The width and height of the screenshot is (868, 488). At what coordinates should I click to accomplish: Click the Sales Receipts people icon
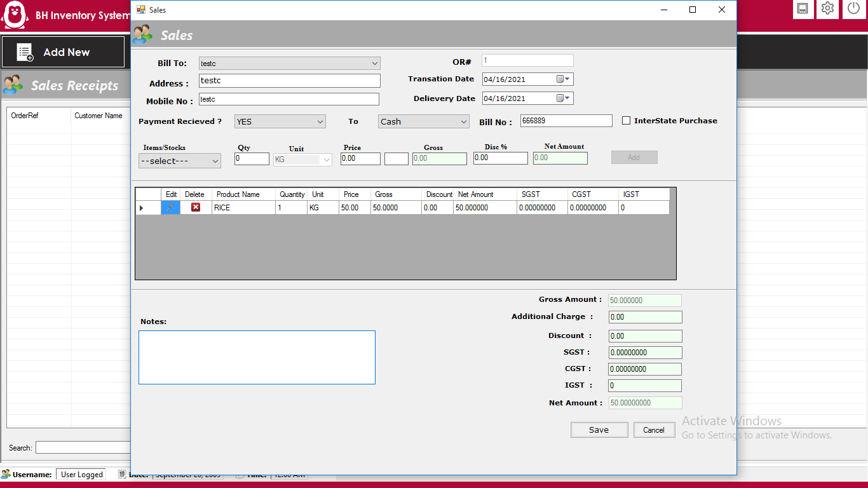(x=13, y=85)
